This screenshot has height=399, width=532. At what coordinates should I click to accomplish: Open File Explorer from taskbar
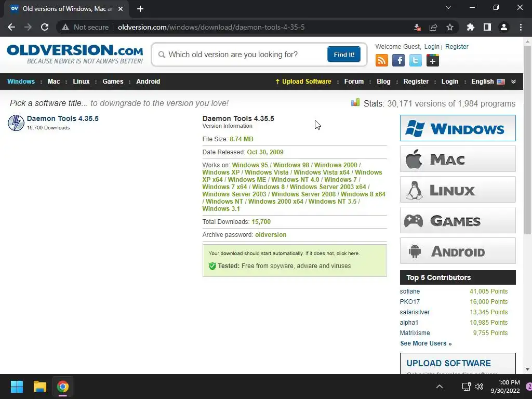pyautogui.click(x=39, y=387)
